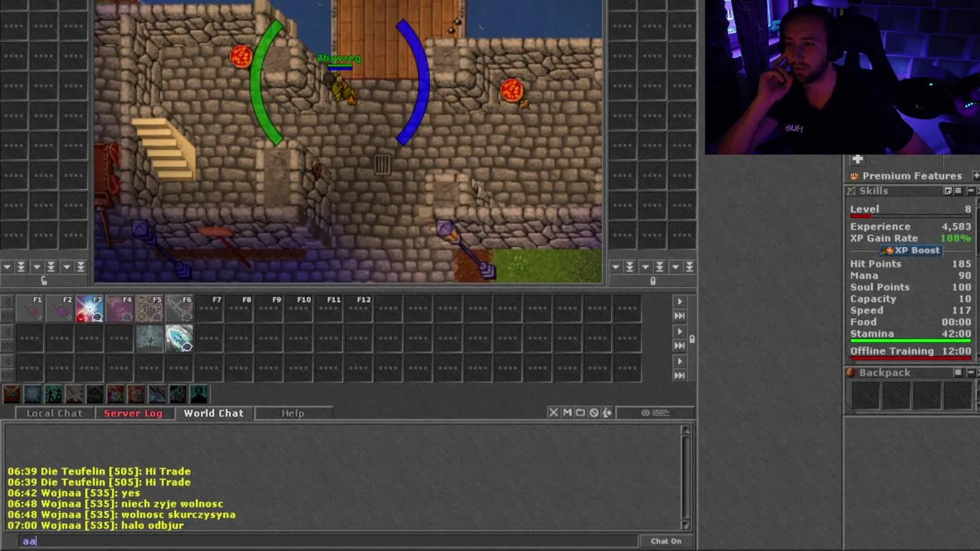This screenshot has height=551, width=980.
Task: Click the empty F7 action slot
Action: coord(208,308)
